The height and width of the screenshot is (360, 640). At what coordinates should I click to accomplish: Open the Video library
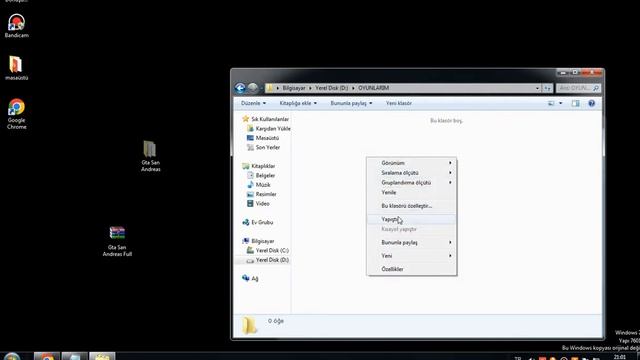258,204
